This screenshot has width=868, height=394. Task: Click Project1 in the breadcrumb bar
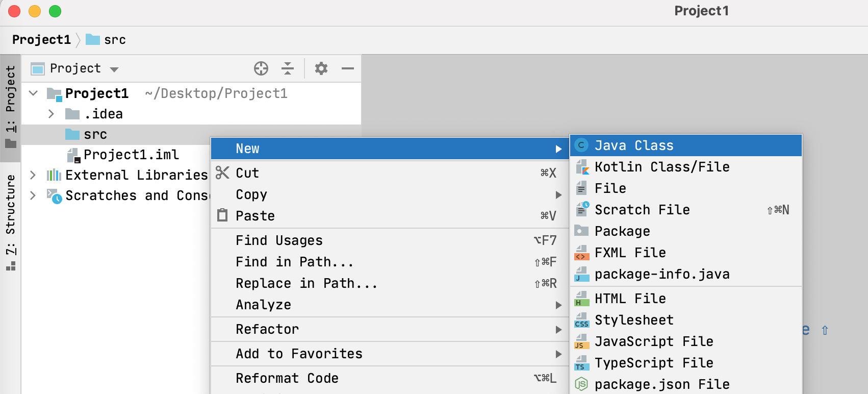[41, 40]
